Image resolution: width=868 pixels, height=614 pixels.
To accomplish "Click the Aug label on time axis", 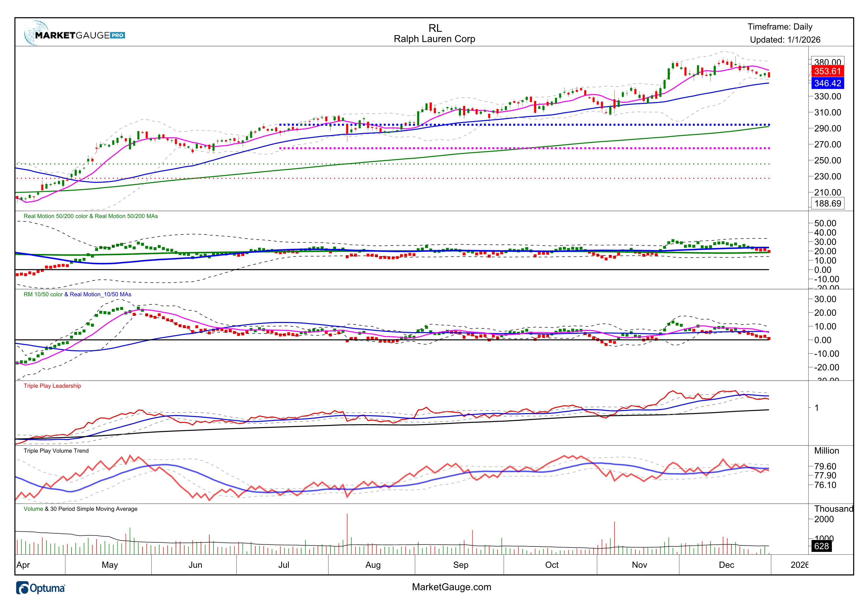I will (x=373, y=565).
